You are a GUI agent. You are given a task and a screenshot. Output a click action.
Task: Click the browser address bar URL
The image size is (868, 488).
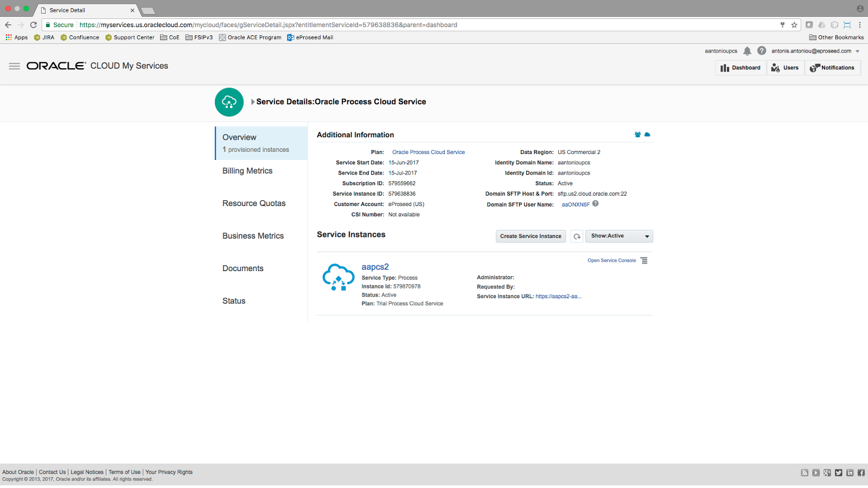(x=268, y=25)
